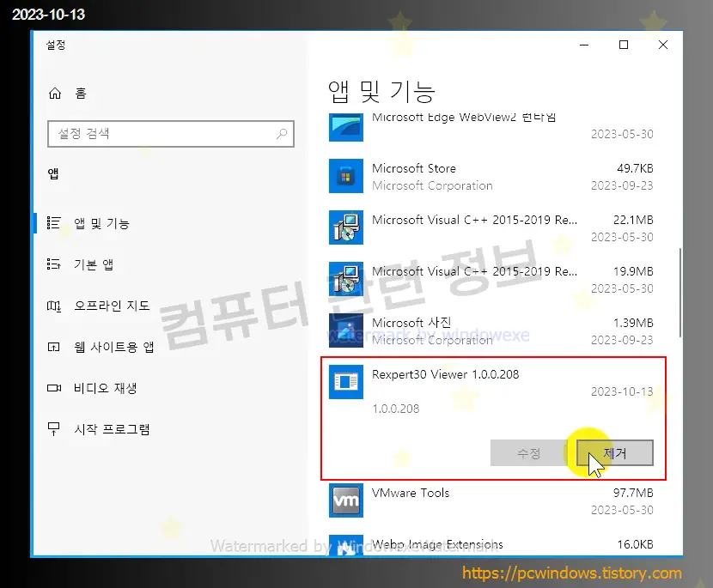The height and width of the screenshot is (588, 713).
Task: Maximize the 설정 window
Action: (624, 45)
